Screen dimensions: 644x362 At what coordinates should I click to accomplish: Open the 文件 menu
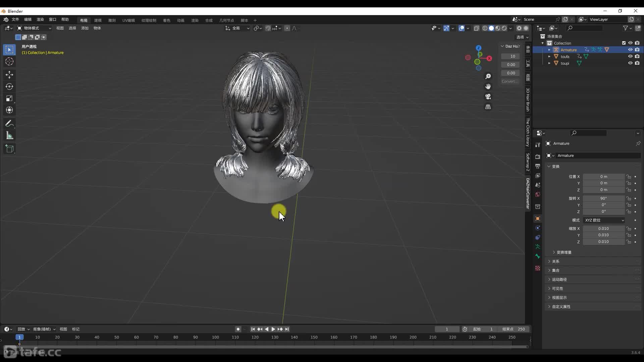tap(15, 19)
